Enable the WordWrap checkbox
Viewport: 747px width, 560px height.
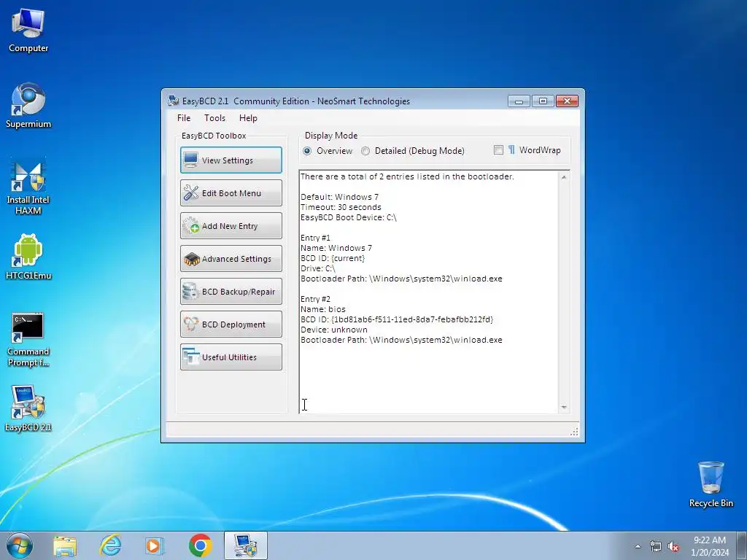[498, 150]
